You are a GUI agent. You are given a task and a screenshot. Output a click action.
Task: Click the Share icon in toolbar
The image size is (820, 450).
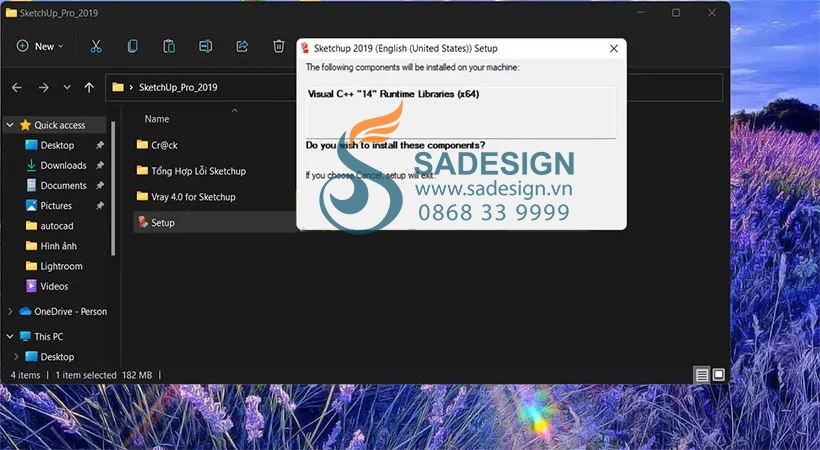click(242, 47)
